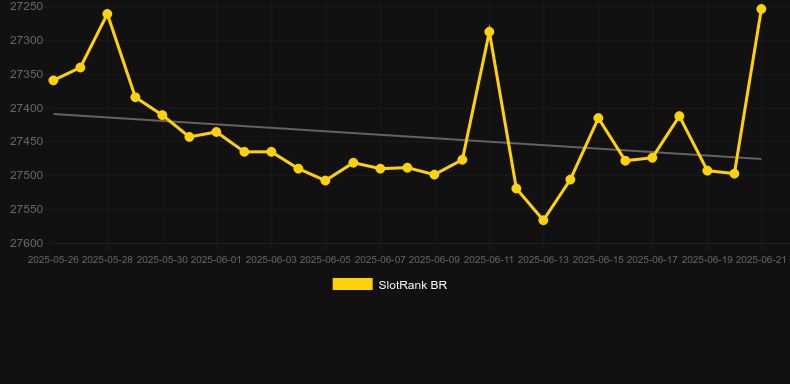Select the data point on 2025-06-15
This screenshot has height=384, width=790.
[598, 118]
